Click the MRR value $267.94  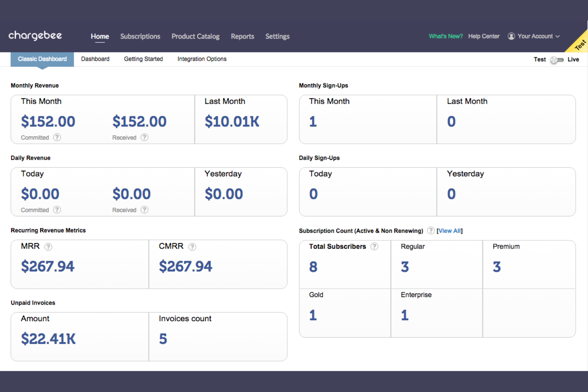click(x=48, y=266)
